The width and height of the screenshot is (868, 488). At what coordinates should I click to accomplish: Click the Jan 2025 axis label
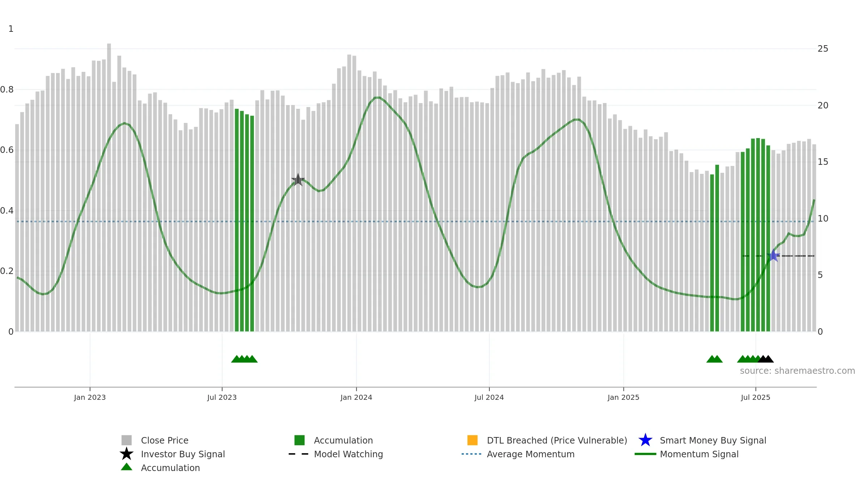(624, 398)
